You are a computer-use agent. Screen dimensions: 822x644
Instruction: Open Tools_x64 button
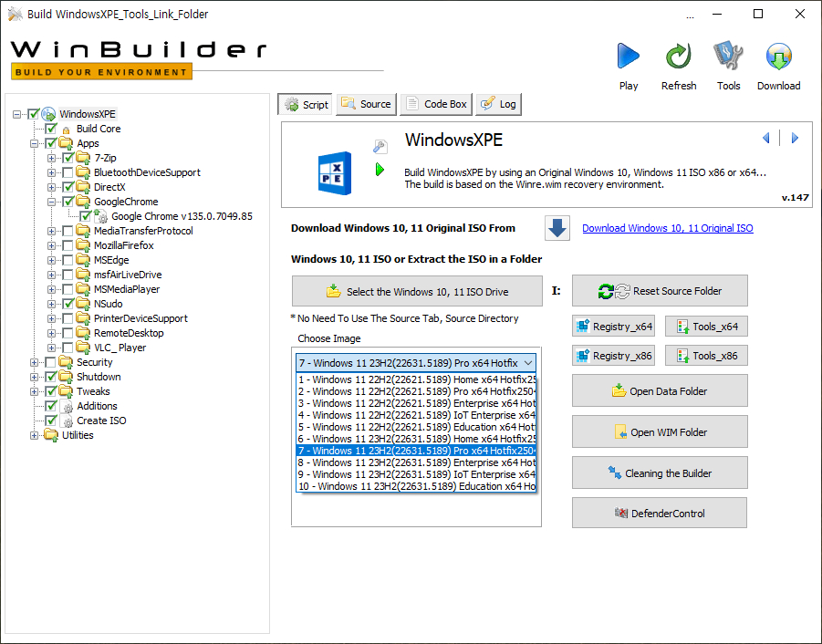point(706,327)
